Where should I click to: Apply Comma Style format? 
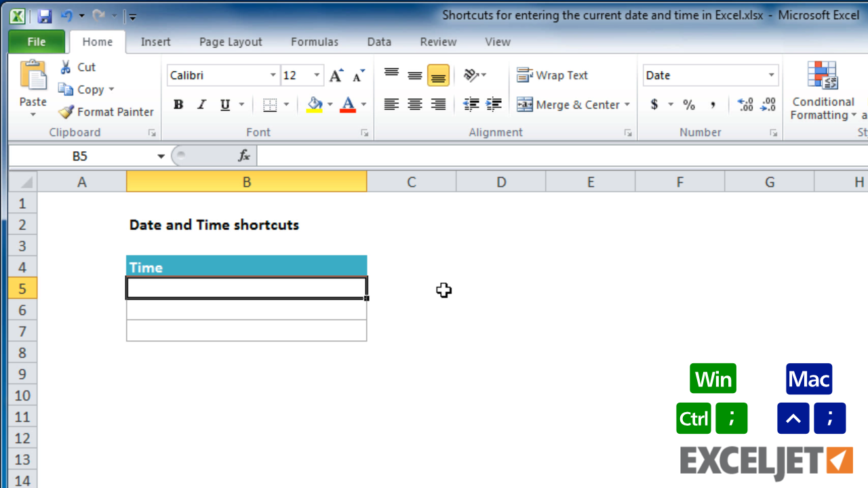point(713,104)
